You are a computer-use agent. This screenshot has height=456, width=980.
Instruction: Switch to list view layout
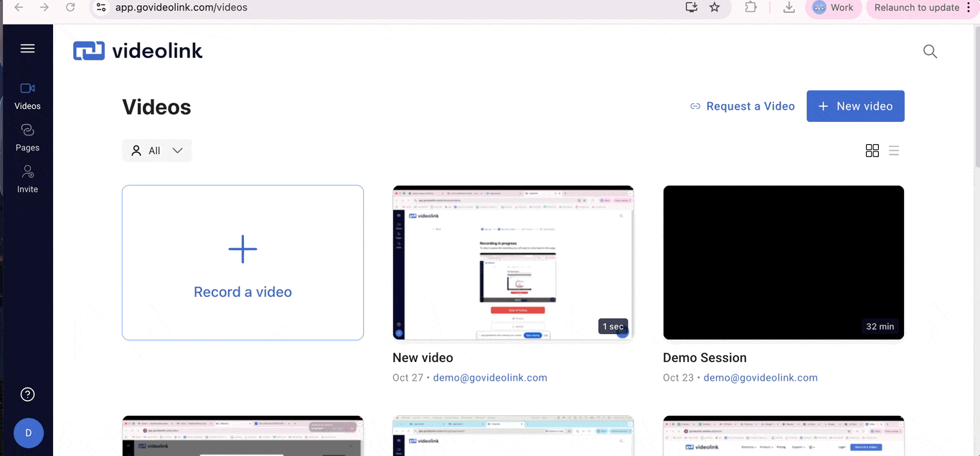click(x=894, y=151)
